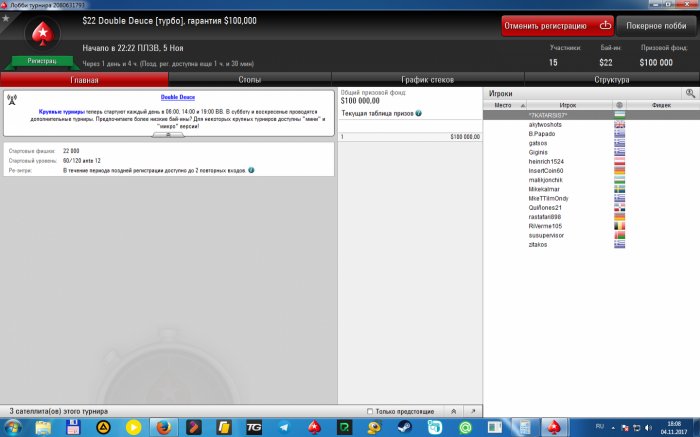700x437 pixels.
Task: Click info icon next to Текущая таблица призов
Action: pyautogui.click(x=418, y=113)
